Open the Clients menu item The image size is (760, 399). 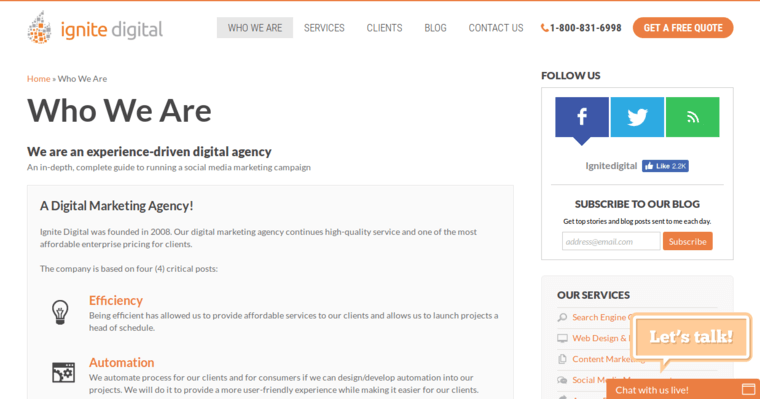pyautogui.click(x=384, y=28)
